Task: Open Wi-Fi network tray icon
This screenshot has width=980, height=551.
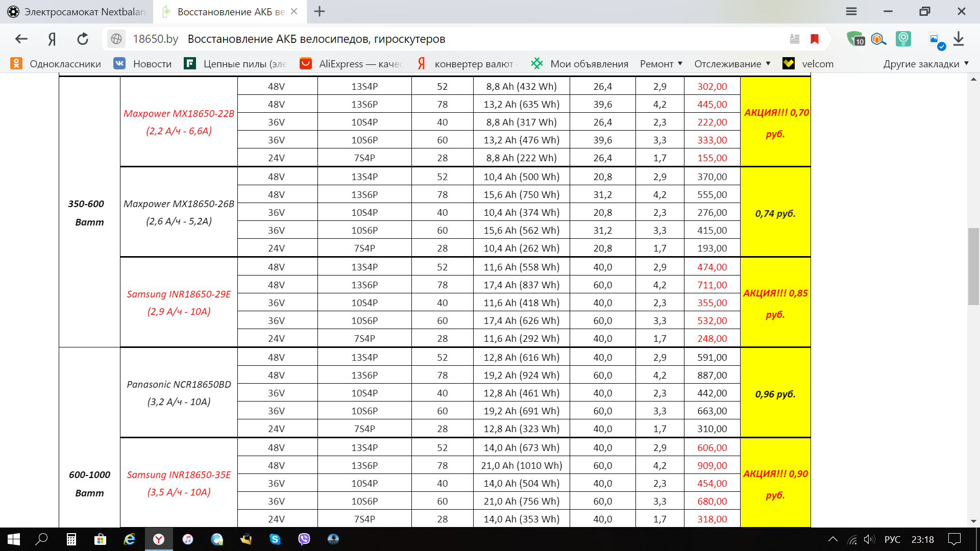Action: pos(852,539)
